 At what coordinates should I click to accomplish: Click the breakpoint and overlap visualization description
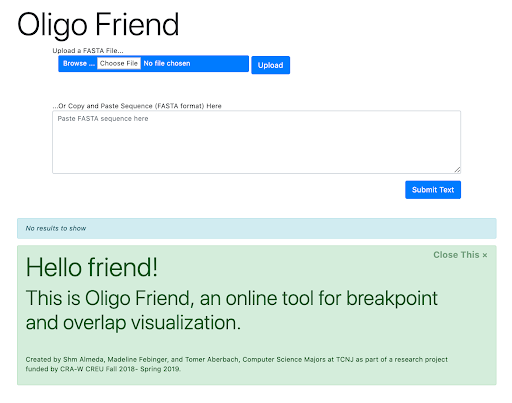pos(232,310)
